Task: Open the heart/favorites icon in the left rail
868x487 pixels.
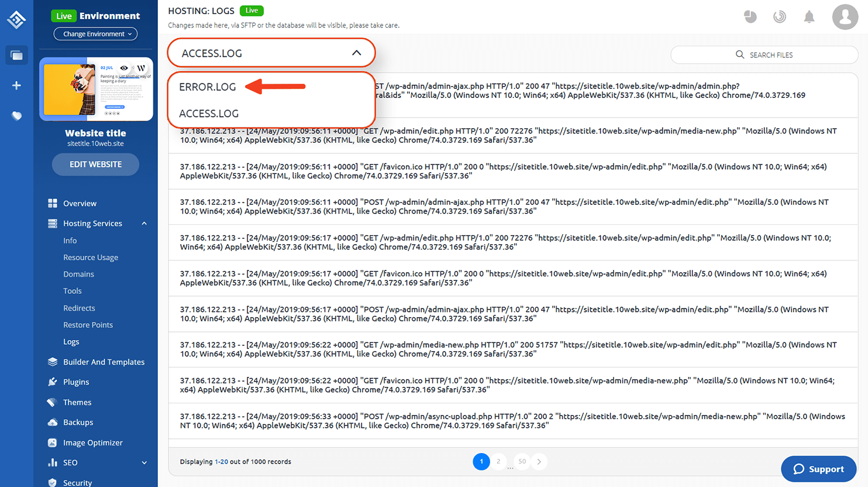Action: (16, 115)
